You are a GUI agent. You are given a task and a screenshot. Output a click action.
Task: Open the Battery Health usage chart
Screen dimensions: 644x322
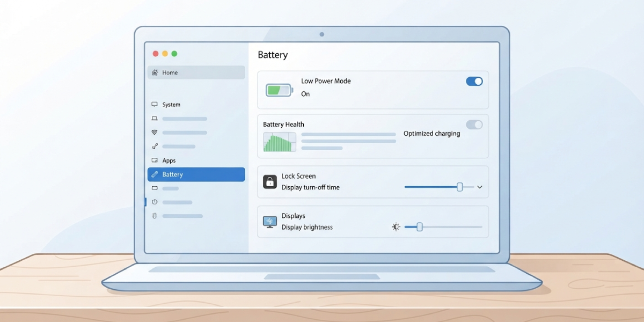click(280, 142)
